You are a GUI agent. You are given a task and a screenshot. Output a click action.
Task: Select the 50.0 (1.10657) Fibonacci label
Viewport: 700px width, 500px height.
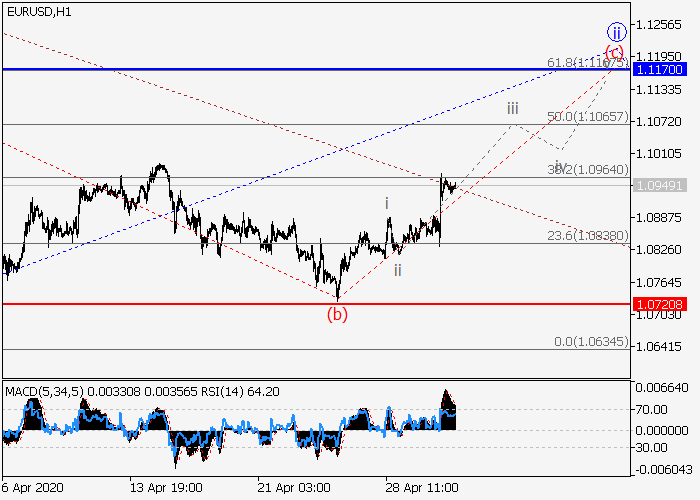point(587,117)
